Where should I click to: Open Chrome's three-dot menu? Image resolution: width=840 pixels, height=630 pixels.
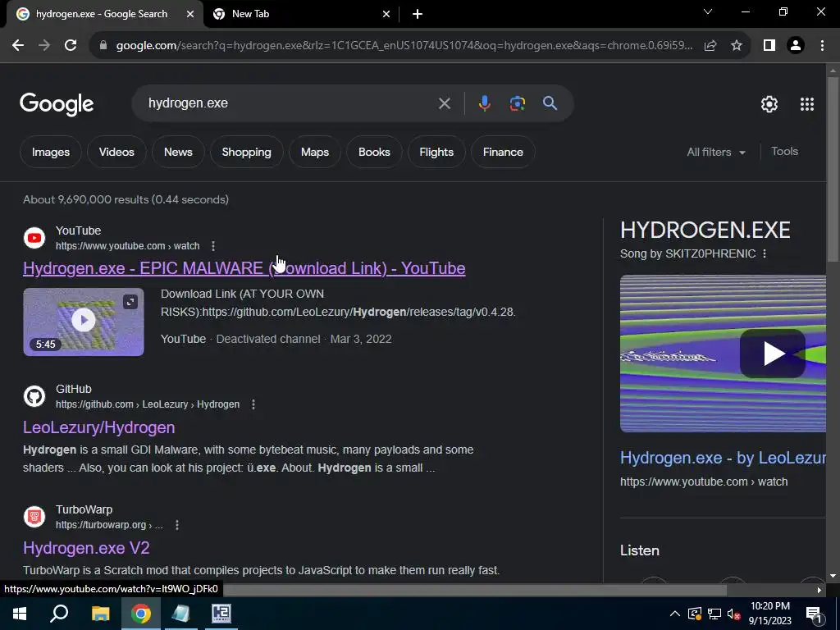tap(822, 46)
